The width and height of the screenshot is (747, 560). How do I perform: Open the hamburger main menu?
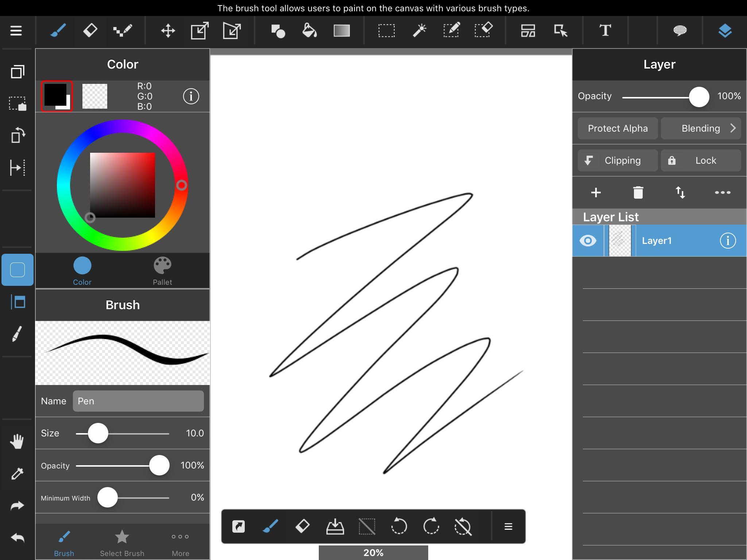point(16,30)
